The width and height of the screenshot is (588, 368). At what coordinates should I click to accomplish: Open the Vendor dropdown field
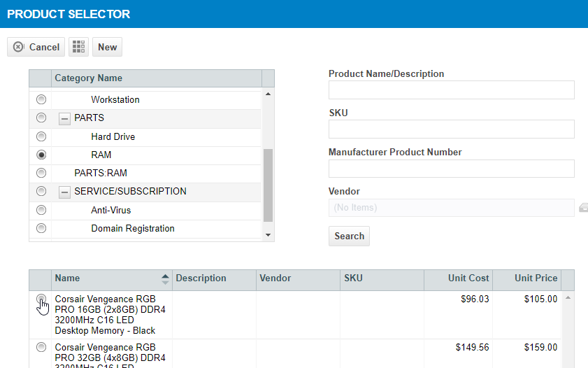[451, 208]
